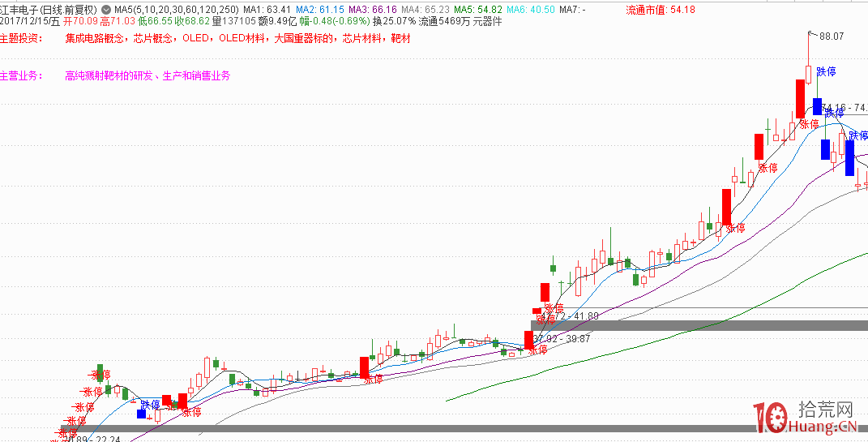Screen dimensions: 868x442
Task: Click the 集成电路概念 theme tag
Action: click(95, 39)
